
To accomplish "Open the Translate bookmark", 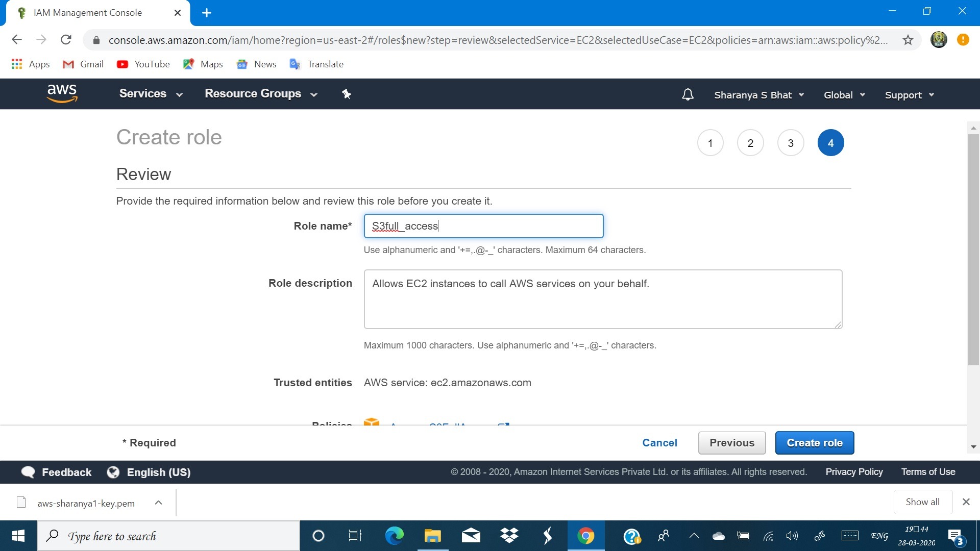I will (x=316, y=64).
